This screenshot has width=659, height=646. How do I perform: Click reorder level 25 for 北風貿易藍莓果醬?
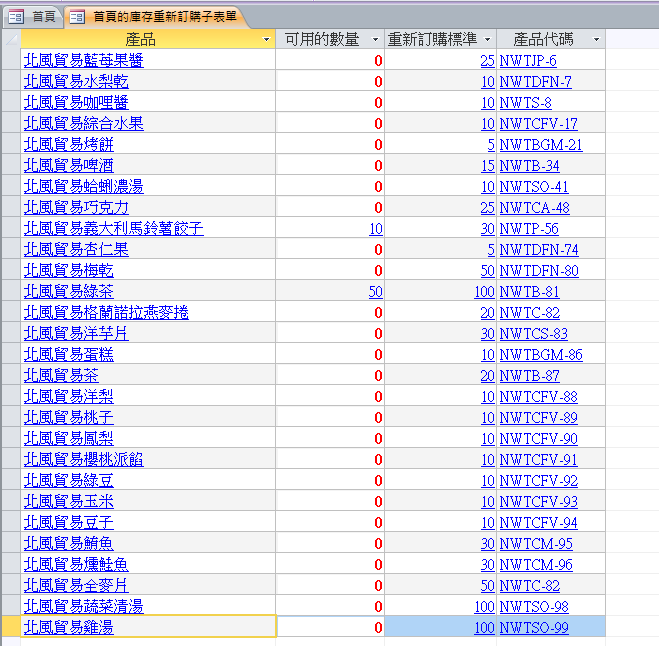point(488,61)
